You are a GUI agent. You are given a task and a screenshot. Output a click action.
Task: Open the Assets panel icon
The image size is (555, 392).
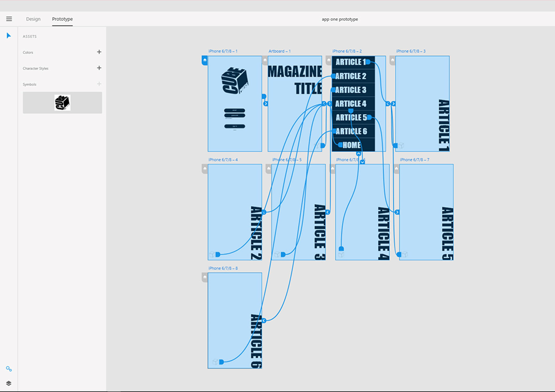(x=9, y=369)
